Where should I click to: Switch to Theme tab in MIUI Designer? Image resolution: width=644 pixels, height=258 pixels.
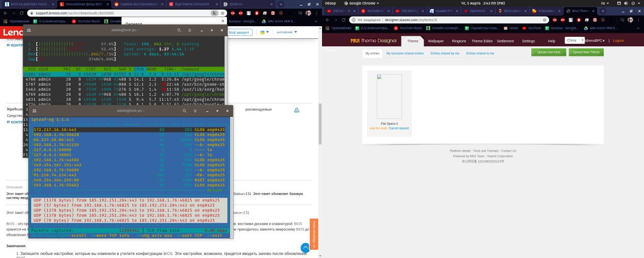[413, 41]
